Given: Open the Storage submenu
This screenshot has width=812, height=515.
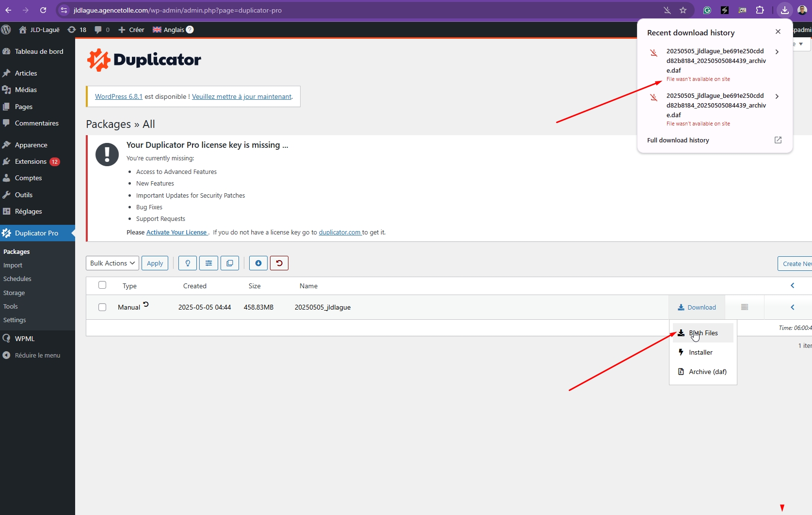Looking at the screenshot, I should click(x=14, y=293).
